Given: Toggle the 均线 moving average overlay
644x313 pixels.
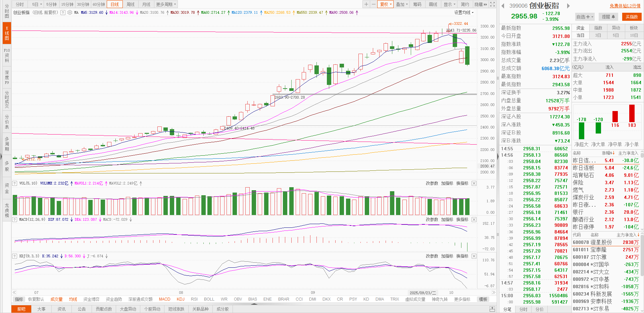Looking at the screenshot, I should pos(73,299).
